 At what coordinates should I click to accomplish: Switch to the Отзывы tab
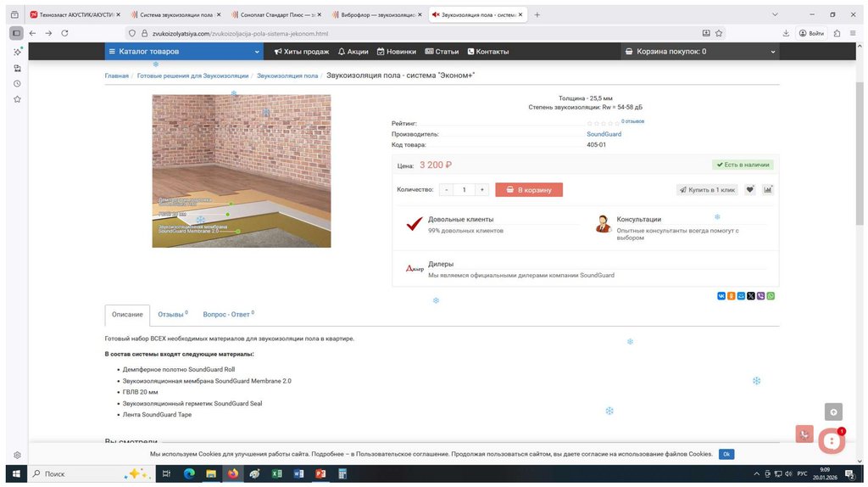tap(172, 315)
